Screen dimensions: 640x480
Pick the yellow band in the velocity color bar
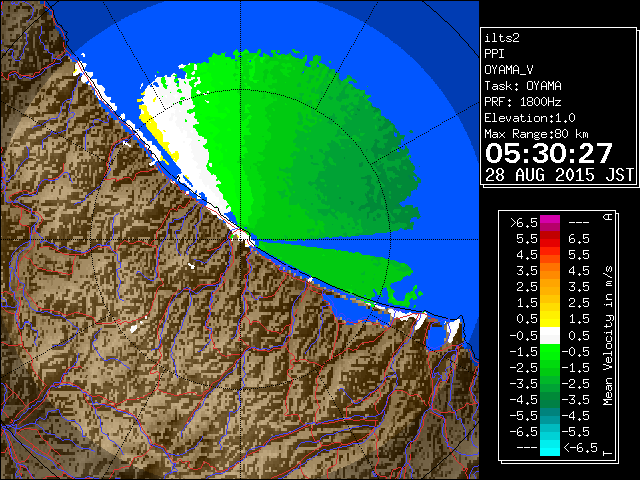(x=550, y=319)
